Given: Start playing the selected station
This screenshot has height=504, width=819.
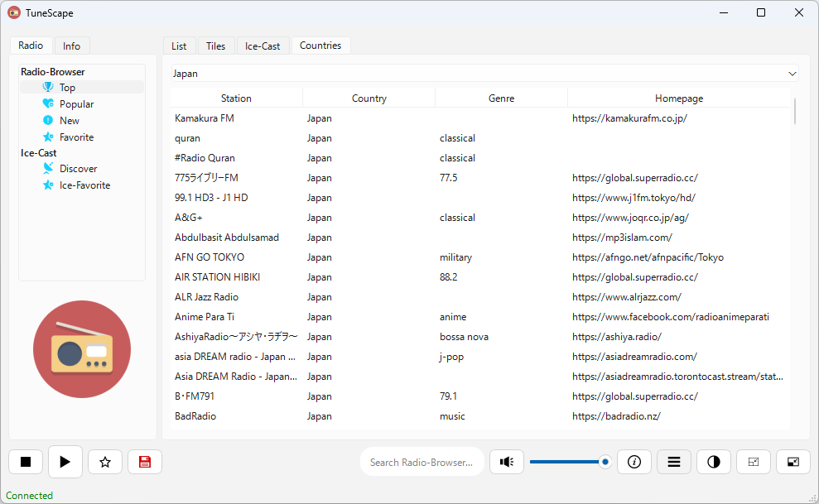Looking at the screenshot, I should tap(65, 462).
